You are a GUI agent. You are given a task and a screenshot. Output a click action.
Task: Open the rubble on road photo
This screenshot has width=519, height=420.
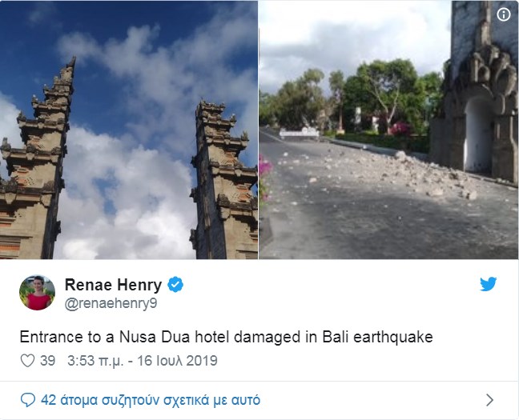[x=388, y=130]
